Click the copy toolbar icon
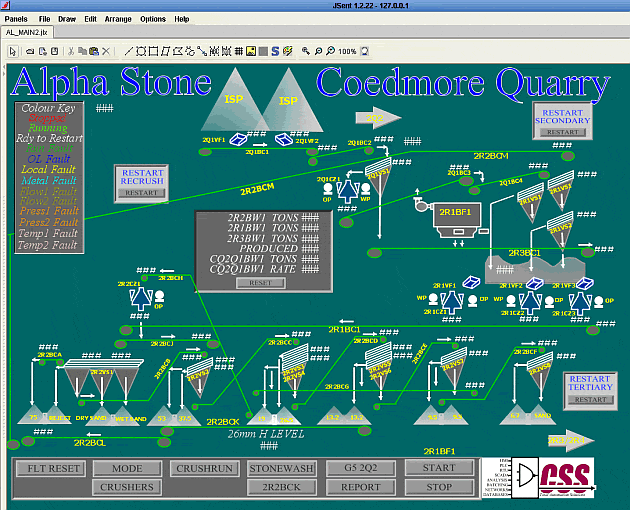Screen dimensions: 630x510 point(82,51)
